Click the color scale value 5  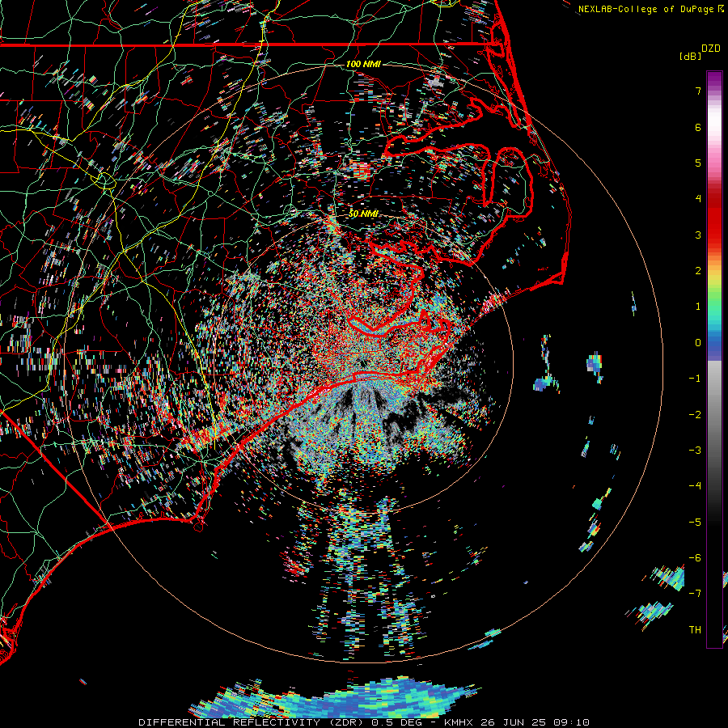tap(698, 163)
